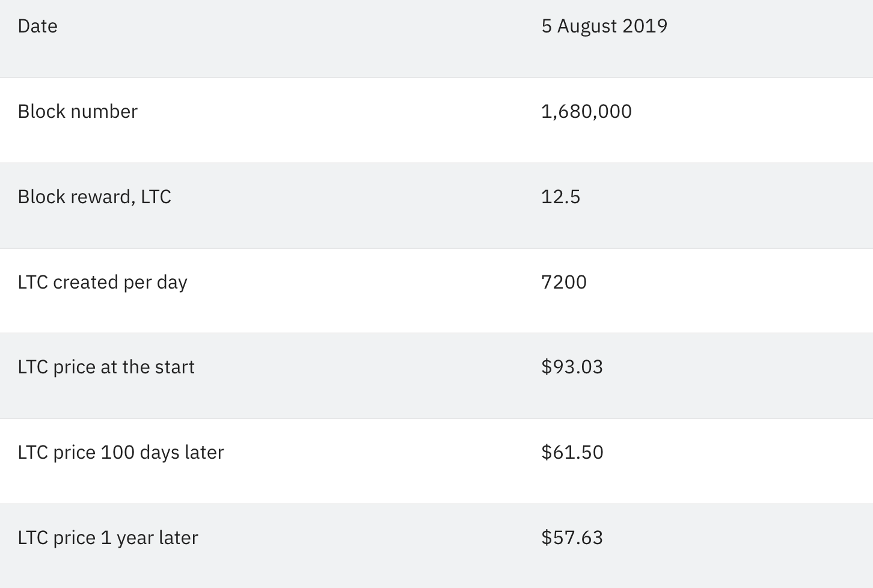Click the LTC created per day label

tap(102, 283)
